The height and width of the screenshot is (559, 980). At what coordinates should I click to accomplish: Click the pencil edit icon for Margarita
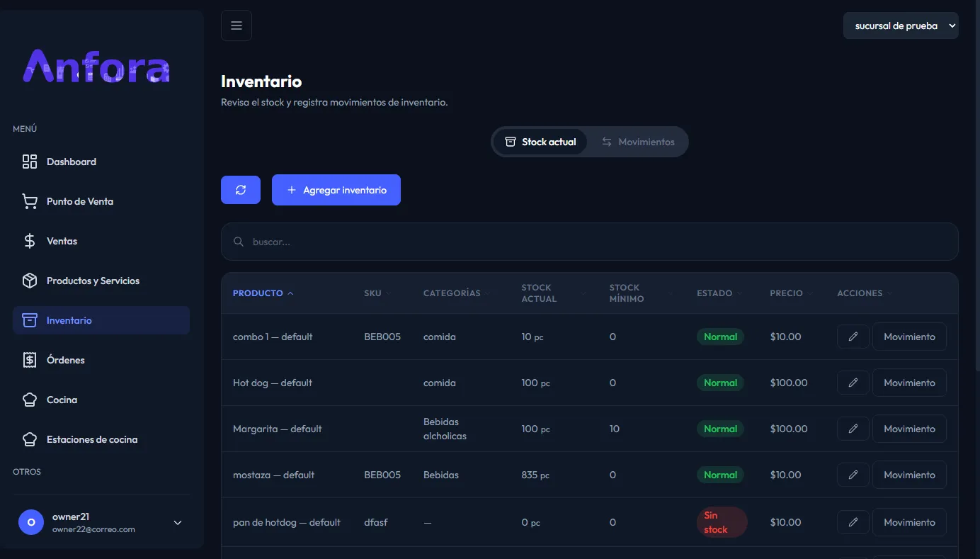click(853, 429)
